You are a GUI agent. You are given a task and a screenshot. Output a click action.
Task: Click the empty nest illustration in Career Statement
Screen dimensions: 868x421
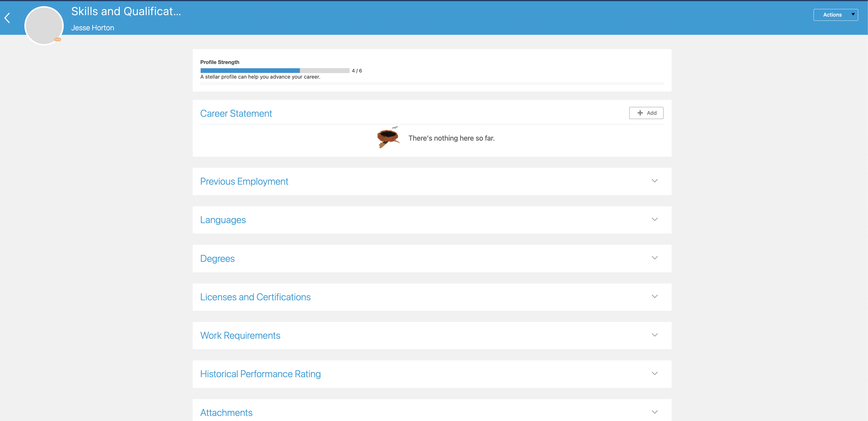coord(388,138)
